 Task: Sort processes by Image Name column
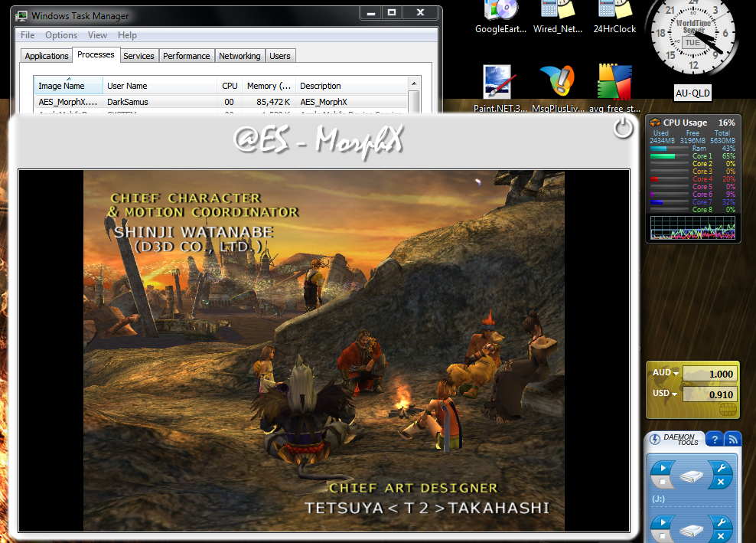(x=62, y=86)
